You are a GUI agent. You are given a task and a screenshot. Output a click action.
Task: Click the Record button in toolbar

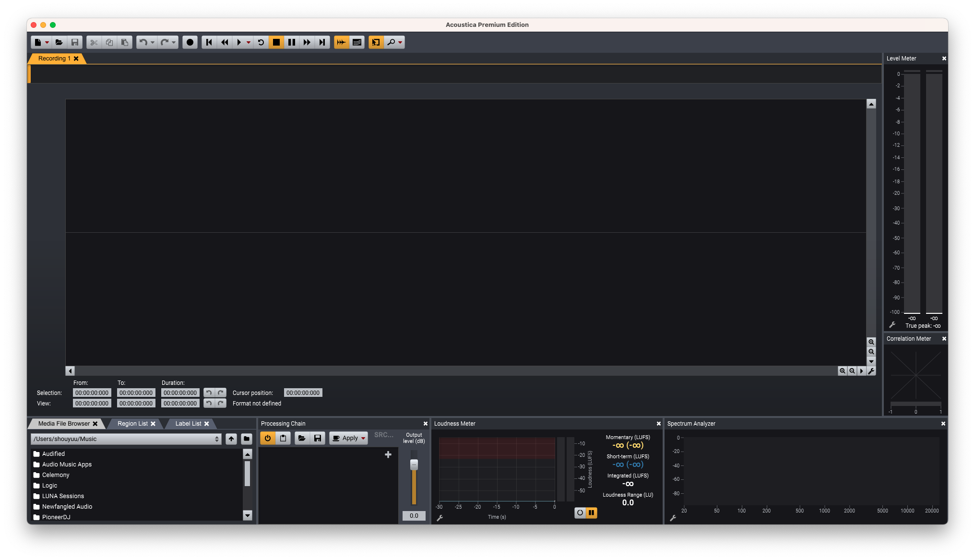pyautogui.click(x=190, y=42)
